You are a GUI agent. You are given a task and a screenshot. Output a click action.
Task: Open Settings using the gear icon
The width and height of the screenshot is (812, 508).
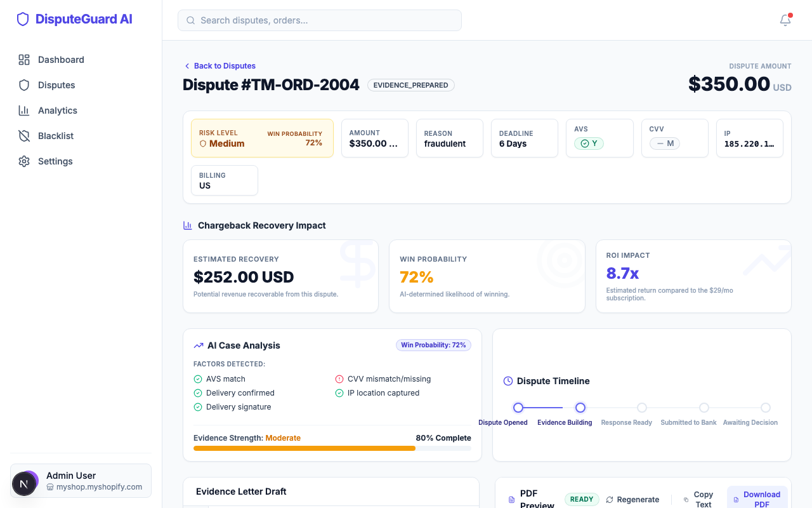[x=23, y=161]
